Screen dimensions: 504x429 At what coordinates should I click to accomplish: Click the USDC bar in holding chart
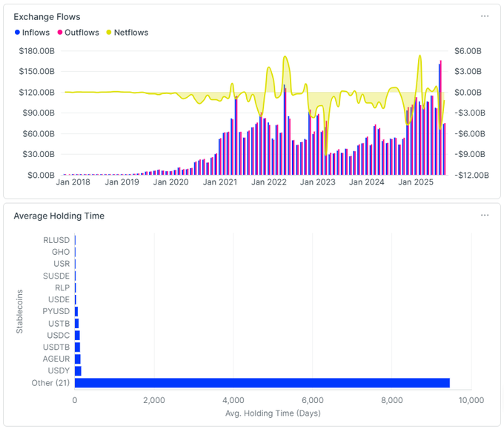78,335
